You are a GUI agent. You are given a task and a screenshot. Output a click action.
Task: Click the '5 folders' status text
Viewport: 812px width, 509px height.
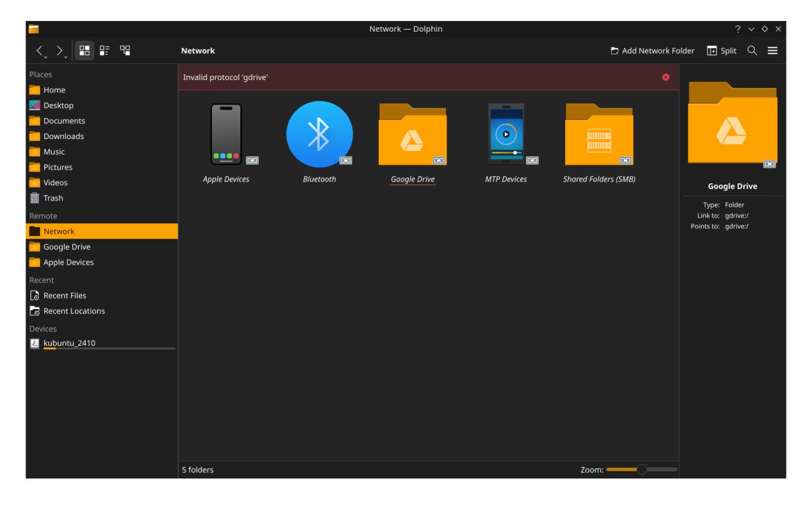tap(198, 470)
